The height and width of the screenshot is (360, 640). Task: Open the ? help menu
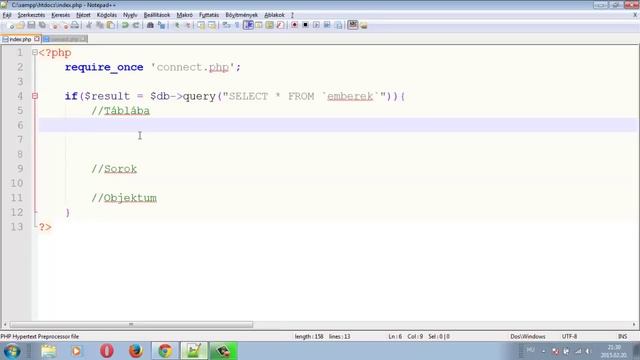point(292,15)
